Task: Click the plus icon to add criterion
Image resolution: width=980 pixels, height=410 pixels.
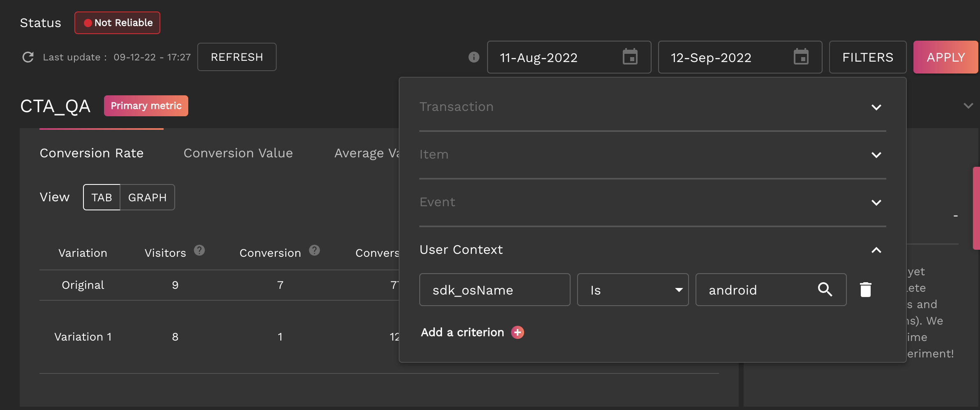Action: pos(518,332)
